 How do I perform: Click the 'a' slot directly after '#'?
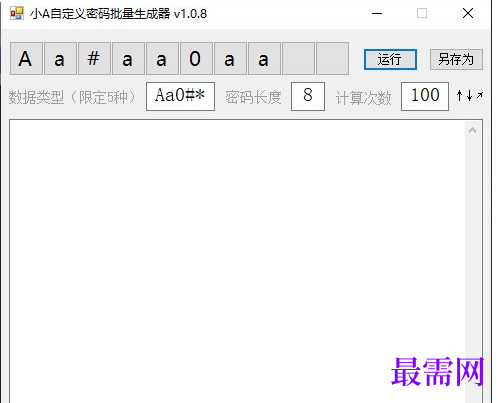[x=128, y=59]
